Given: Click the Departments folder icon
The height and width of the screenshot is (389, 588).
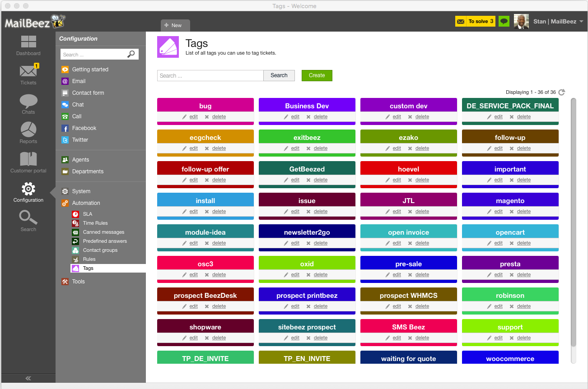Looking at the screenshot, I should (65, 171).
